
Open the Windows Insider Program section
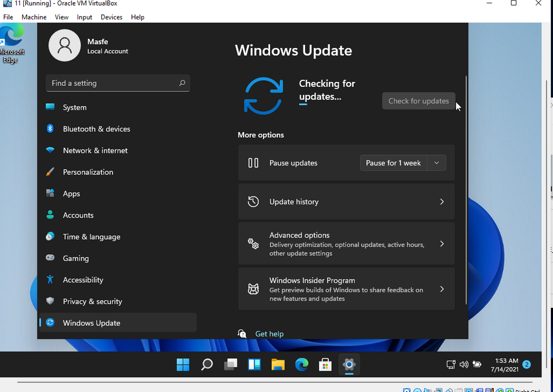click(x=347, y=289)
